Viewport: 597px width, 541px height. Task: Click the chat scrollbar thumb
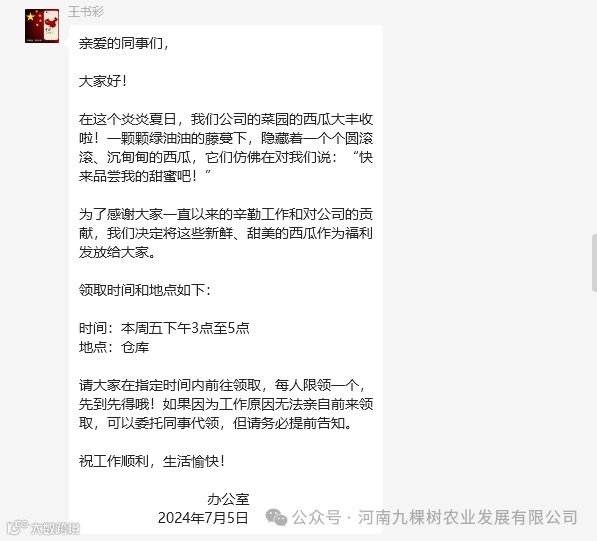point(594,263)
